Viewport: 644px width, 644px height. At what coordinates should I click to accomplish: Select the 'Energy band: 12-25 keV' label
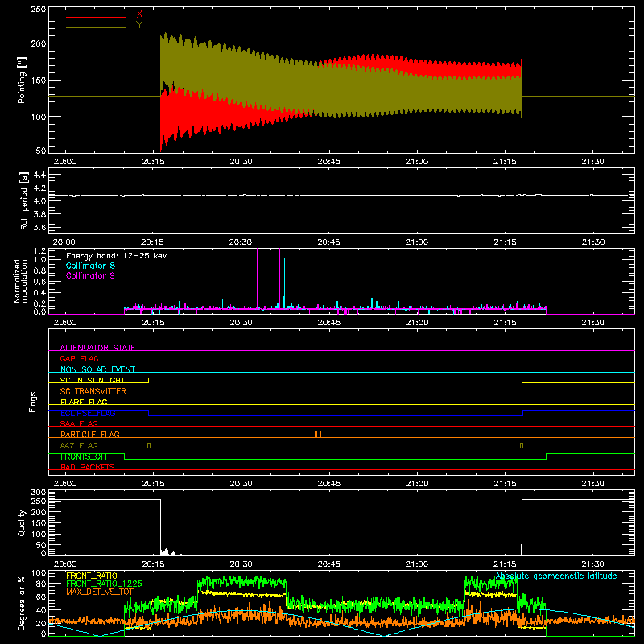click(x=117, y=256)
